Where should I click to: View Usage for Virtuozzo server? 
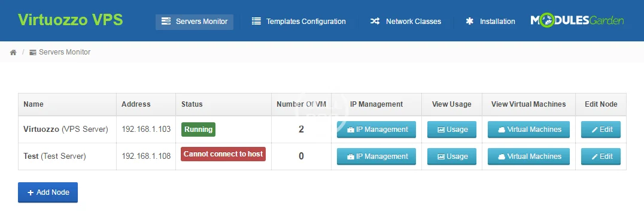[x=452, y=129]
